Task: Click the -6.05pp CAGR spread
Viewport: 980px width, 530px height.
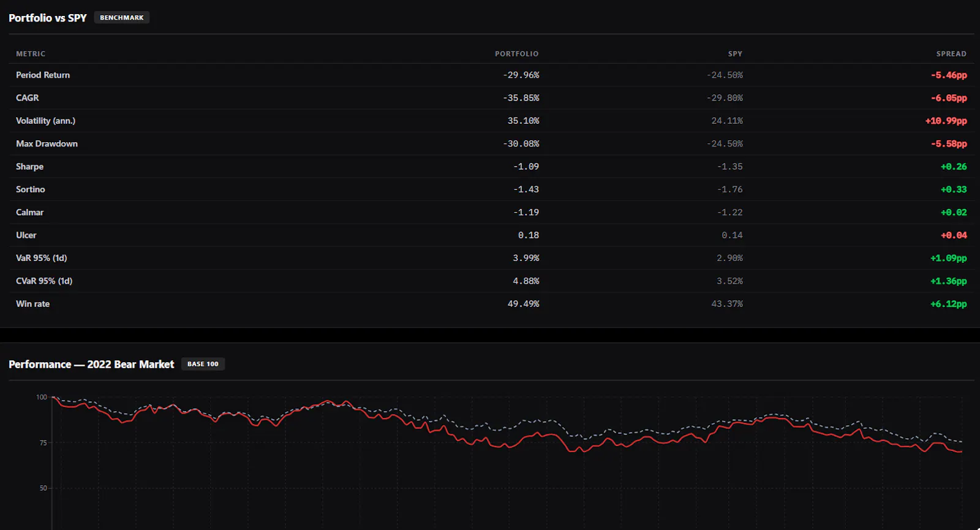Action: 949,97
